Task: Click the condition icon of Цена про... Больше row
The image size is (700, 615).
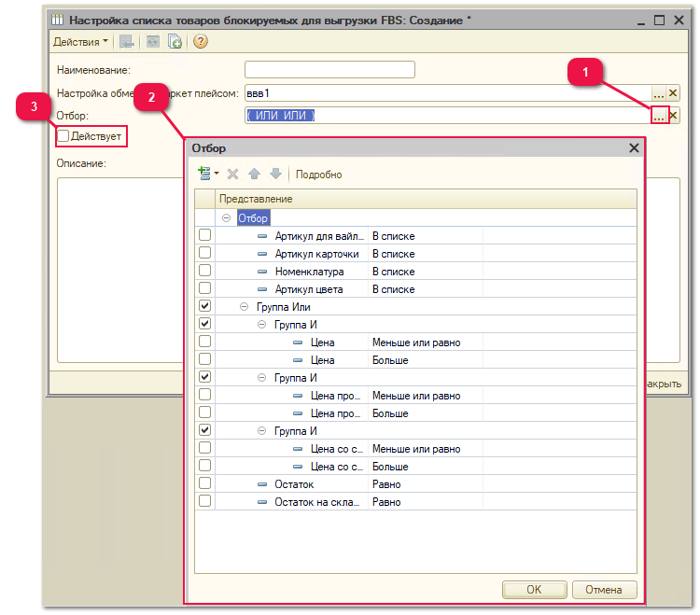Action: pyautogui.click(x=298, y=413)
